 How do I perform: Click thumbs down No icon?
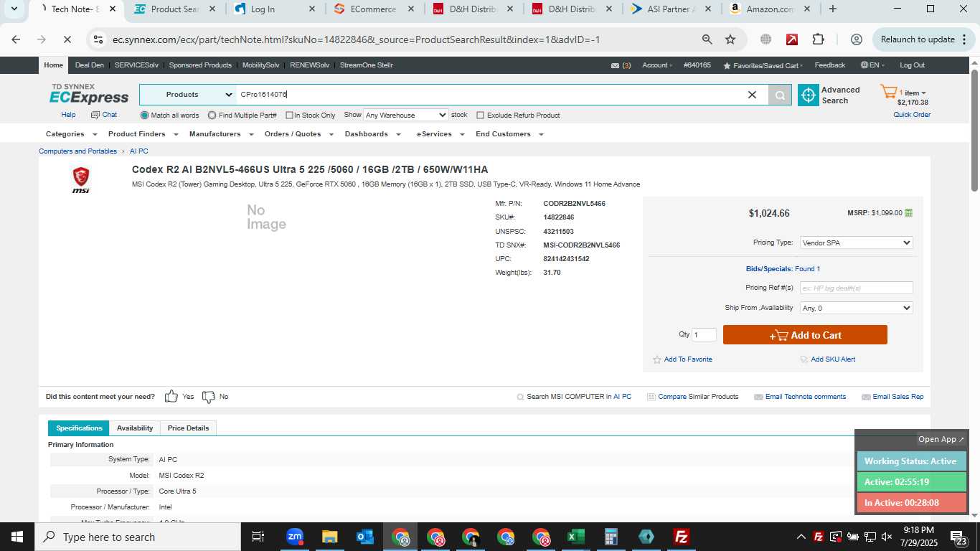coord(209,396)
